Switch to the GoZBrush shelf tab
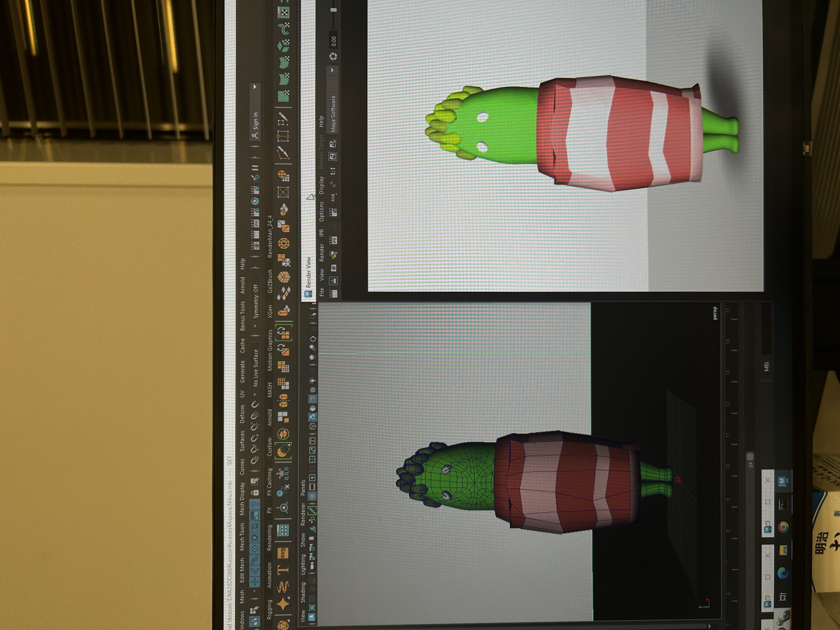The width and height of the screenshot is (840, 630). click(270, 281)
